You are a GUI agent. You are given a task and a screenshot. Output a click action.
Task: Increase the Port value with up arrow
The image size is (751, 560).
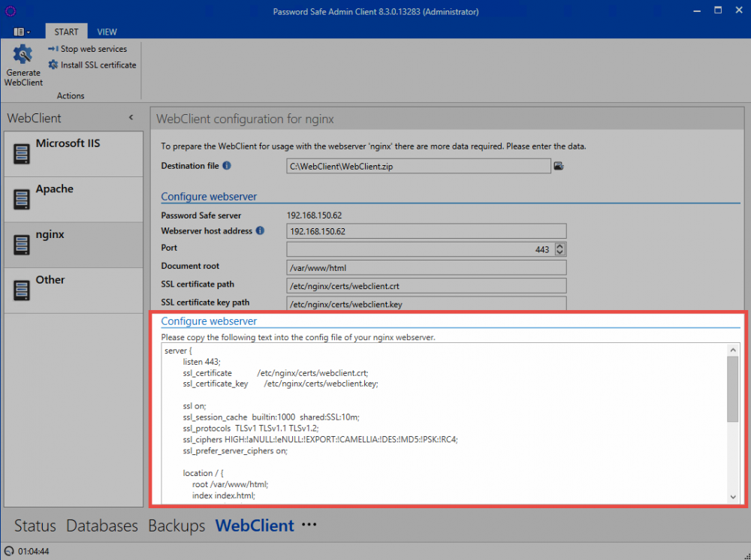pos(560,246)
